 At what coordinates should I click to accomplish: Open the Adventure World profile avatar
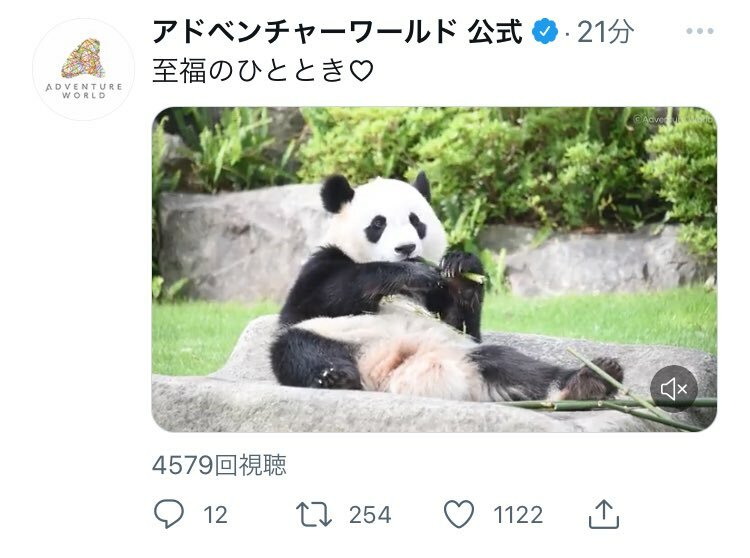tap(84, 69)
